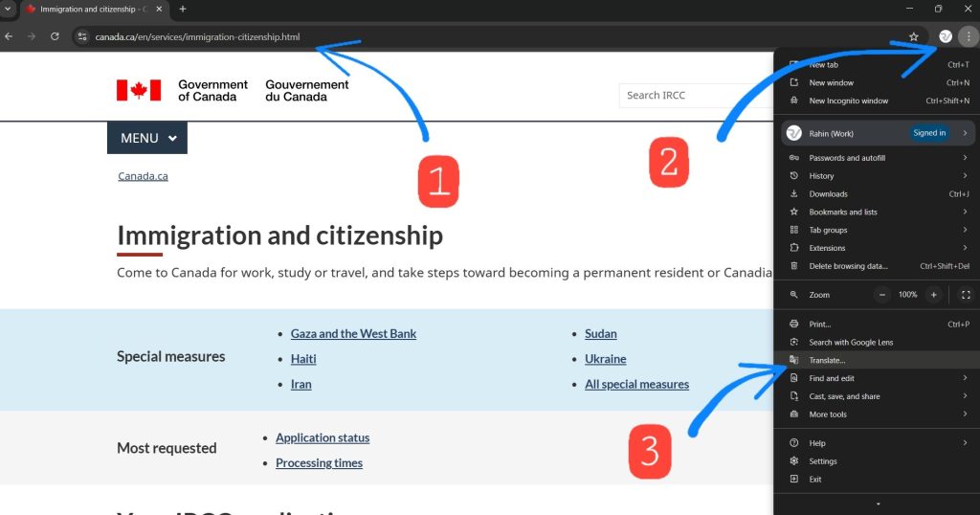The height and width of the screenshot is (515, 980).
Task: Open the Chrome profile avatar in toolbar
Action: tap(946, 37)
